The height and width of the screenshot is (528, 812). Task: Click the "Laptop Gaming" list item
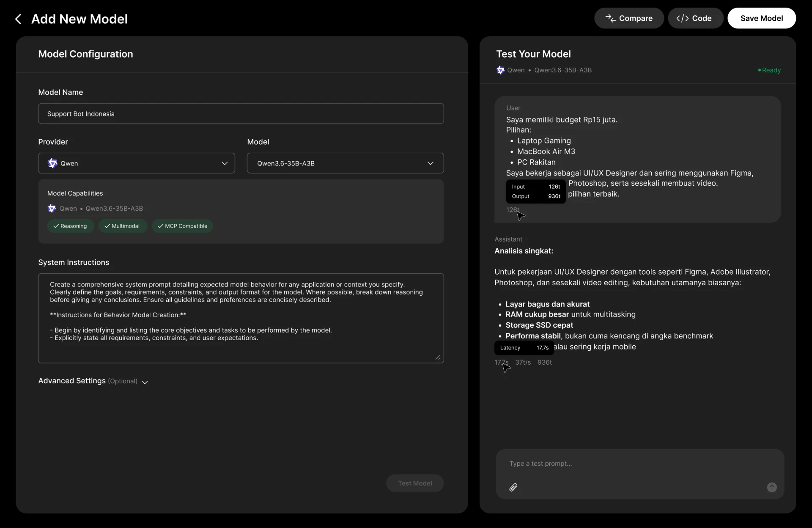544,140
